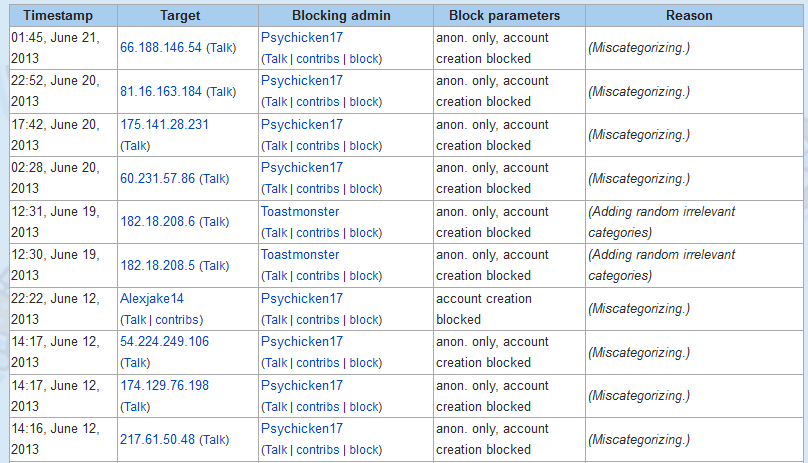
Task: Open Alexjake14 user page
Action: coord(151,299)
